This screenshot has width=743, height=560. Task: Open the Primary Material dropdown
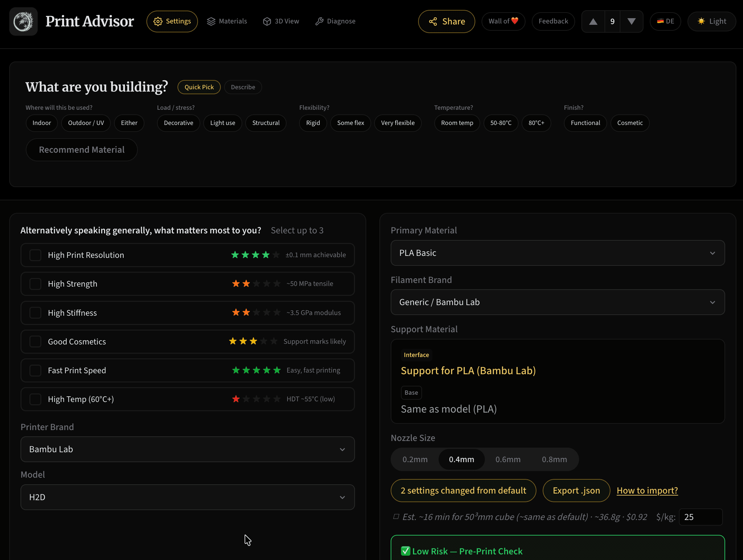pos(557,253)
